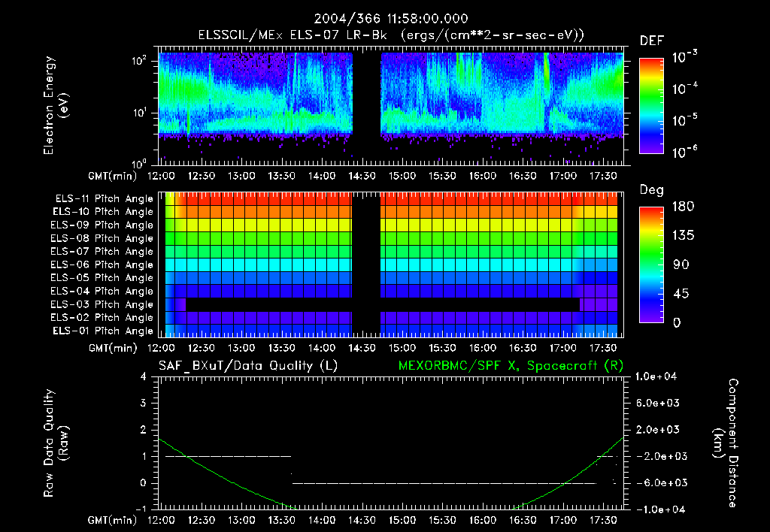Click the 2.0e+03 right axis value
This screenshot has height=532, width=770.
click(658, 429)
